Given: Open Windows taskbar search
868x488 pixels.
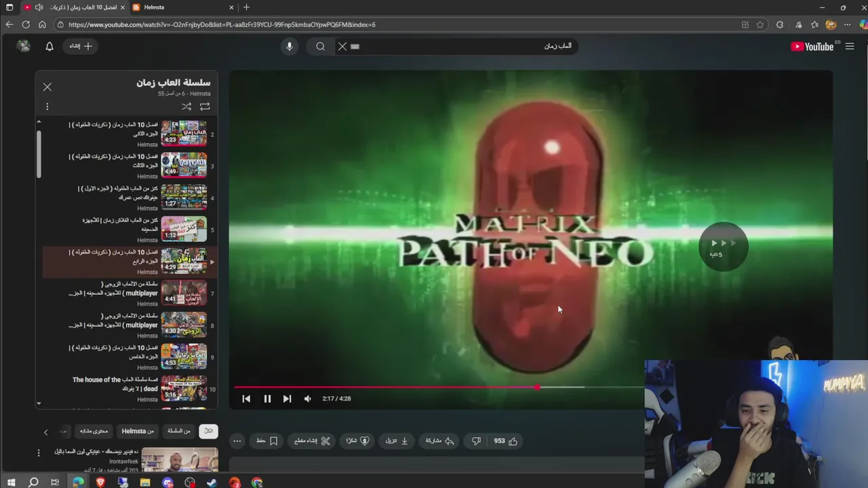Looking at the screenshot, I should pyautogui.click(x=33, y=483).
